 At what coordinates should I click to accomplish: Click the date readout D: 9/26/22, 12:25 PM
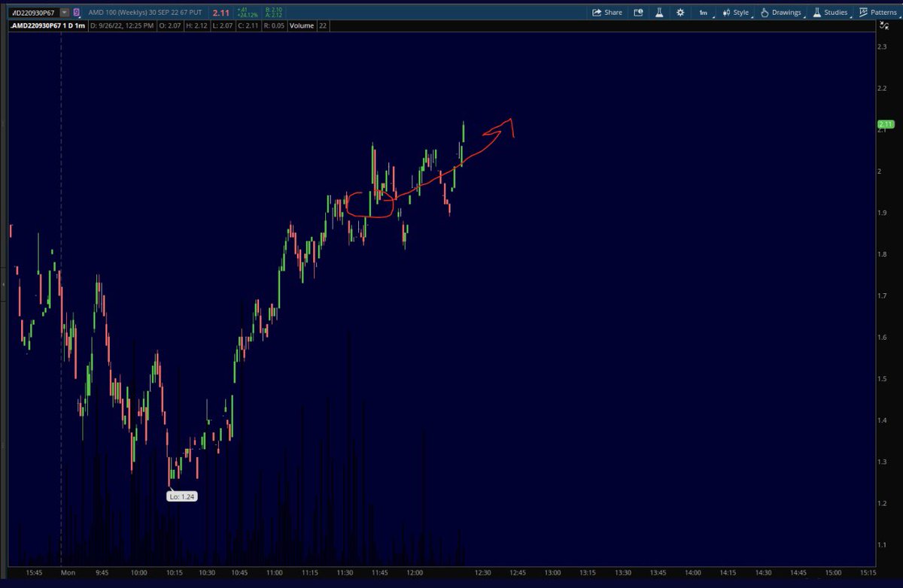point(122,26)
